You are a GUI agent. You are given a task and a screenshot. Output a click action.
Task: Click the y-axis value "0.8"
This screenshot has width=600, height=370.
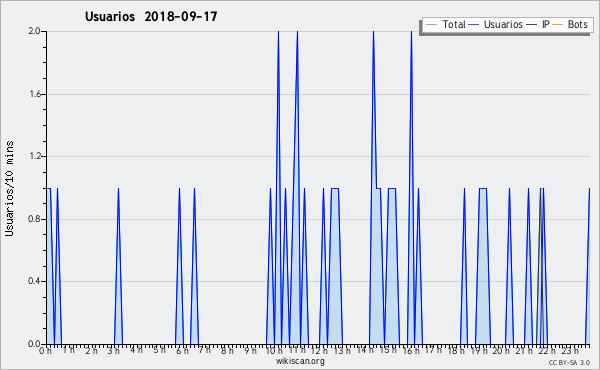click(x=34, y=219)
